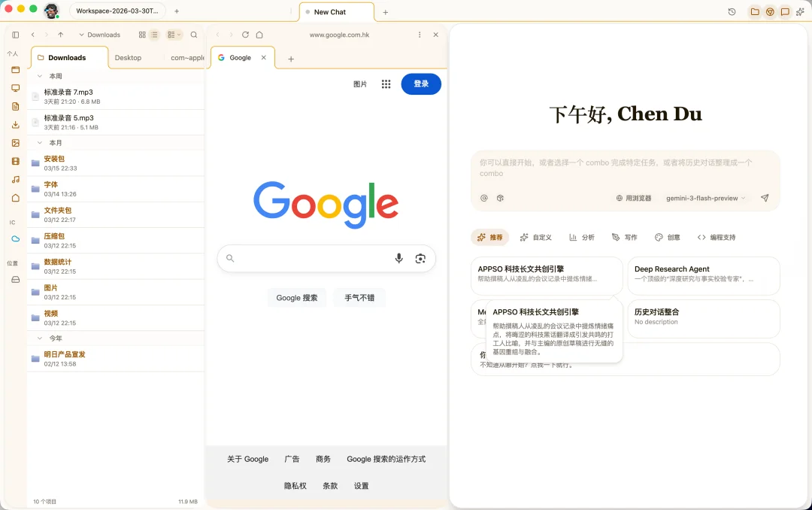The height and width of the screenshot is (510, 812).
Task: Open the Google apps grid icon
Action: point(386,84)
